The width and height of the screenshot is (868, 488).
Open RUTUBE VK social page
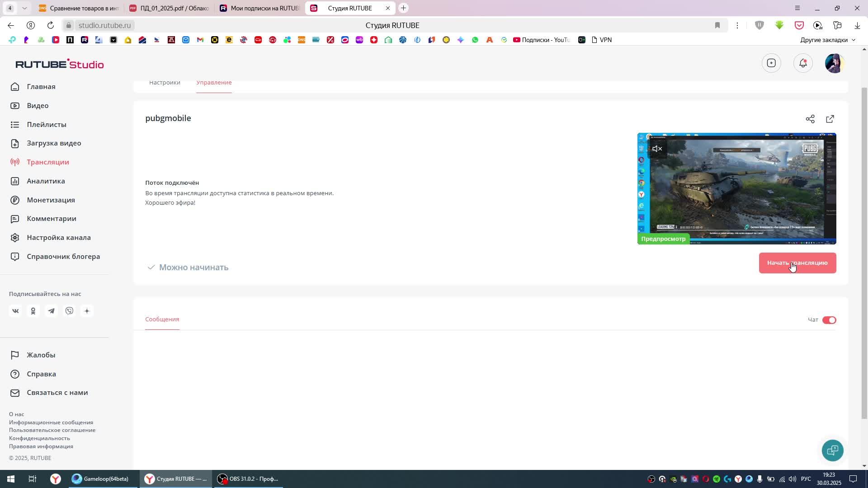coord(15,311)
